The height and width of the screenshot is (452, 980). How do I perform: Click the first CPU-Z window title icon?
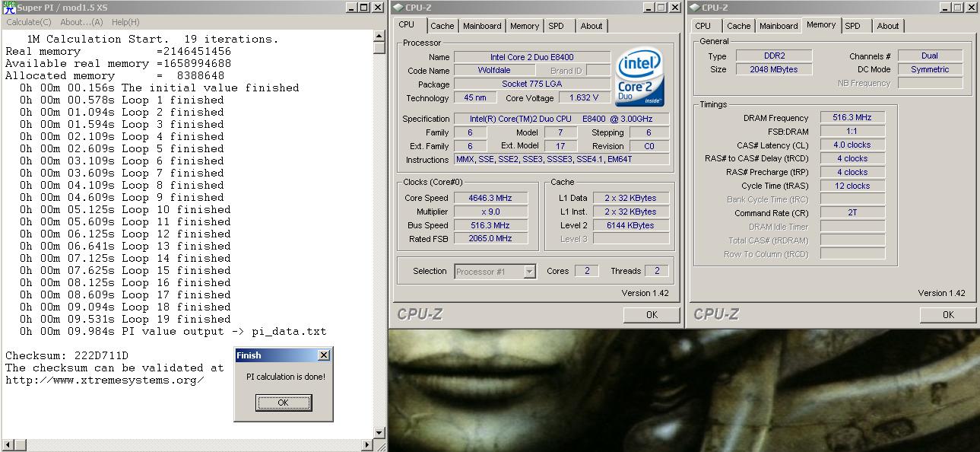tap(398, 8)
